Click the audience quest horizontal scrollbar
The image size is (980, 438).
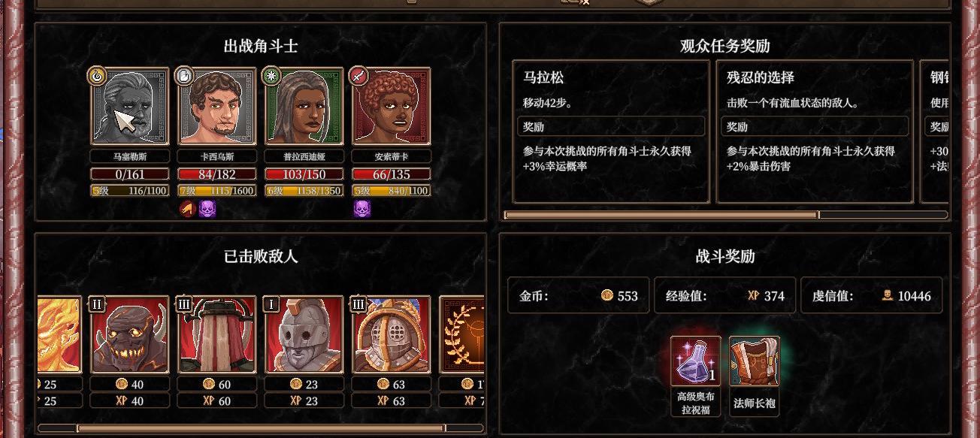point(661,215)
